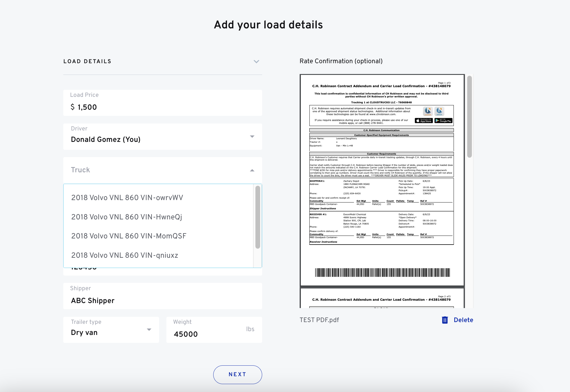The height and width of the screenshot is (392, 570).
Task: Click the Load Price input field
Action: coord(163,103)
